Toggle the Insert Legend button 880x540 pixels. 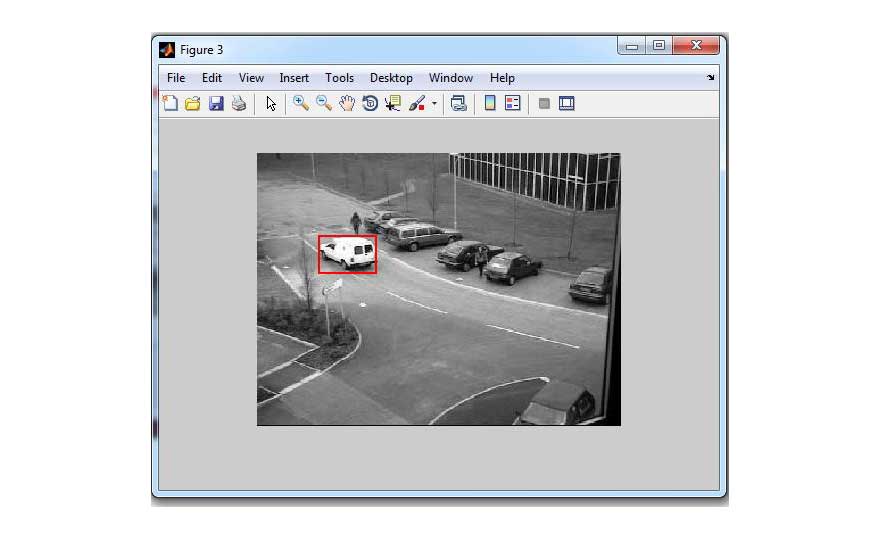click(513, 103)
